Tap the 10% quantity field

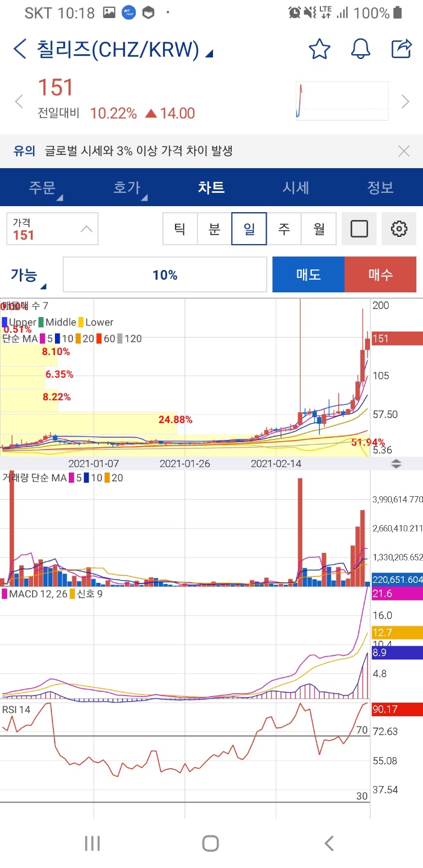click(x=165, y=275)
